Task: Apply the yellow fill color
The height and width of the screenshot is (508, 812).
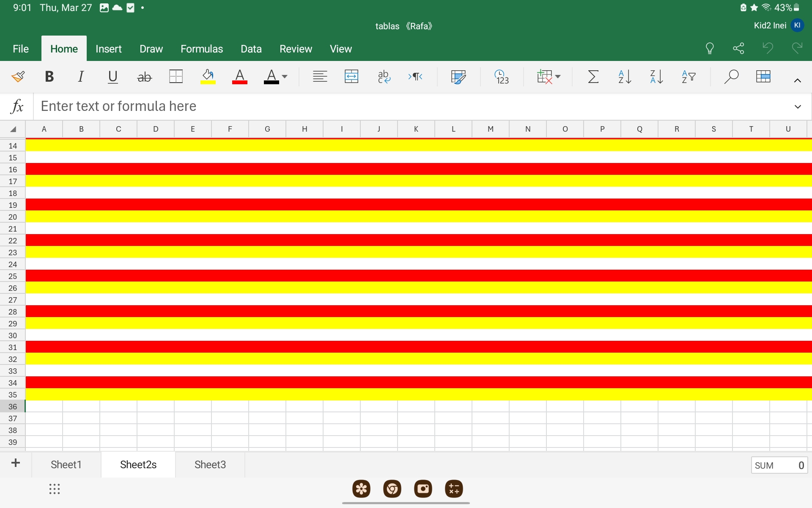Action: pos(208,77)
